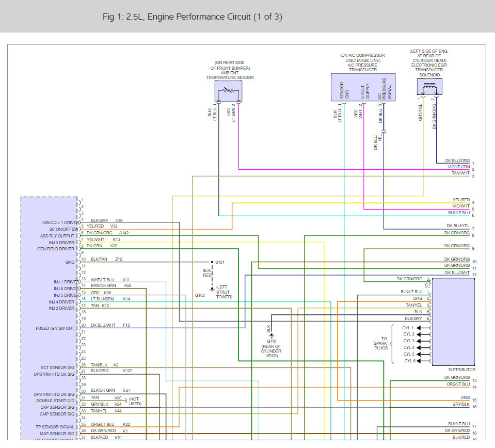Click the ORG label at output 15
The image size is (495, 448).
click(x=466, y=397)
